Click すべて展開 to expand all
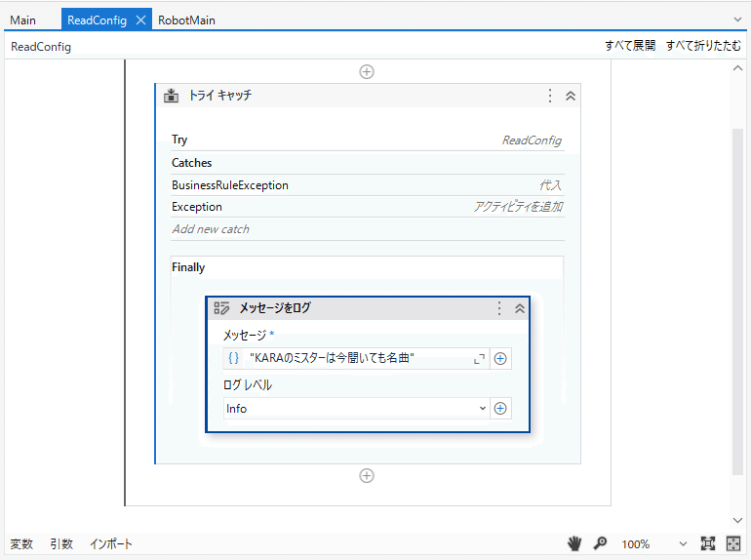Viewport: 751px width, 560px height. [630, 46]
